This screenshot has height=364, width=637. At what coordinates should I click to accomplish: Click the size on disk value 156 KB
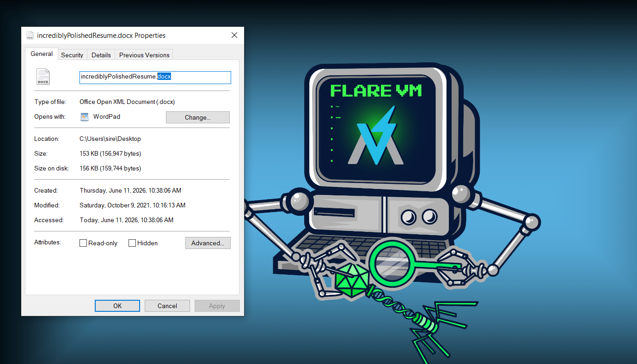pyautogui.click(x=110, y=168)
